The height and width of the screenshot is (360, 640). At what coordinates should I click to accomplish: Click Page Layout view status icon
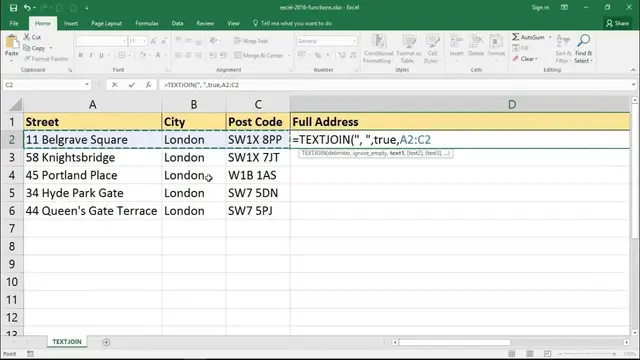tap(530, 353)
